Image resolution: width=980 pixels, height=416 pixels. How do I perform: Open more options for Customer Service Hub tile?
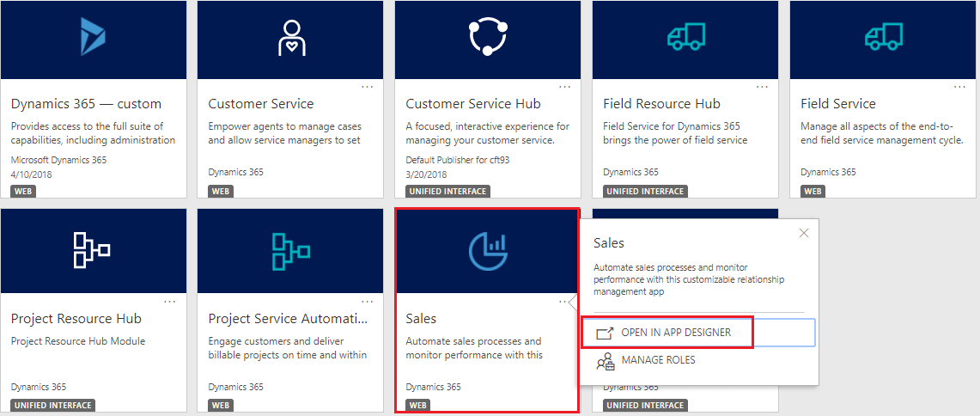[x=564, y=86]
